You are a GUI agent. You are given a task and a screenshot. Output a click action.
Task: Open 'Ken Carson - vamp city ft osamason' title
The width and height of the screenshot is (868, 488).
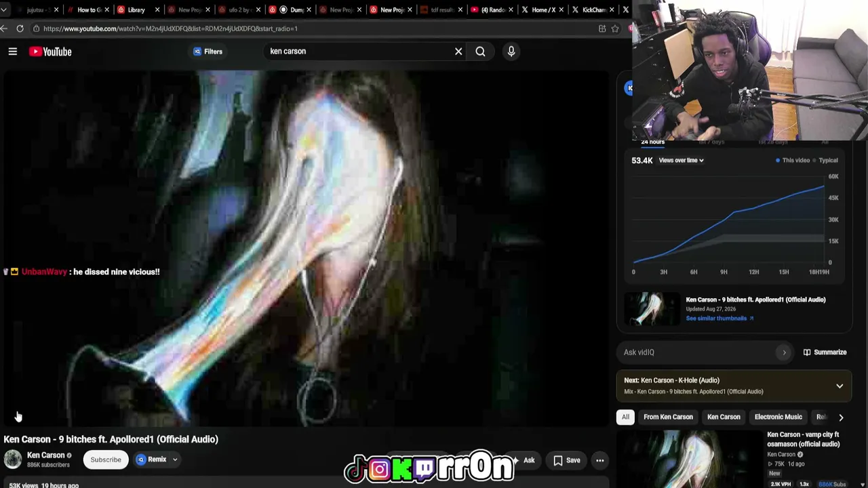pyautogui.click(x=804, y=439)
